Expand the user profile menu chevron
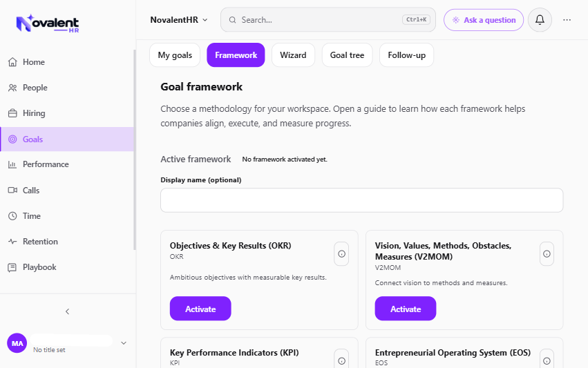Image resolution: width=588 pixels, height=368 pixels. [124, 343]
